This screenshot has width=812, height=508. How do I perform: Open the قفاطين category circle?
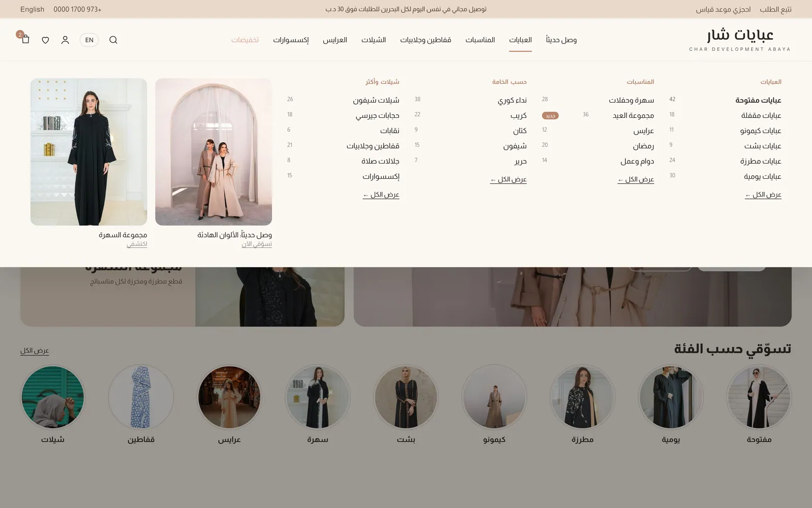pos(141,397)
